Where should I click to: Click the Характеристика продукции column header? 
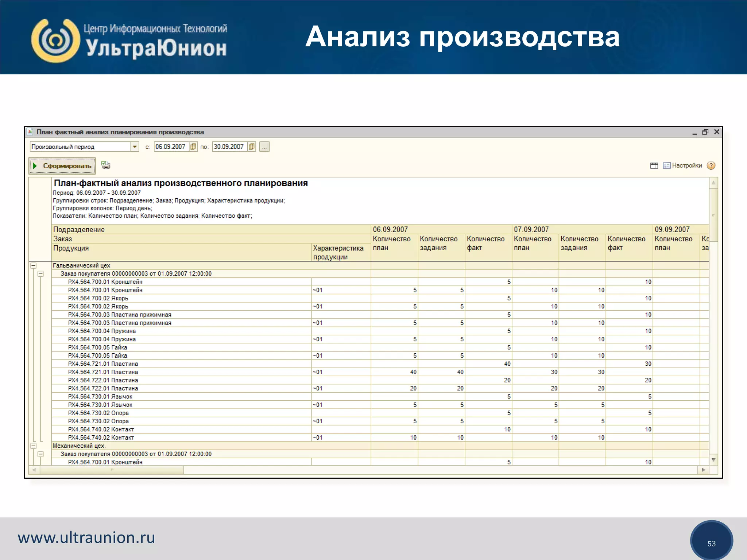341,252
